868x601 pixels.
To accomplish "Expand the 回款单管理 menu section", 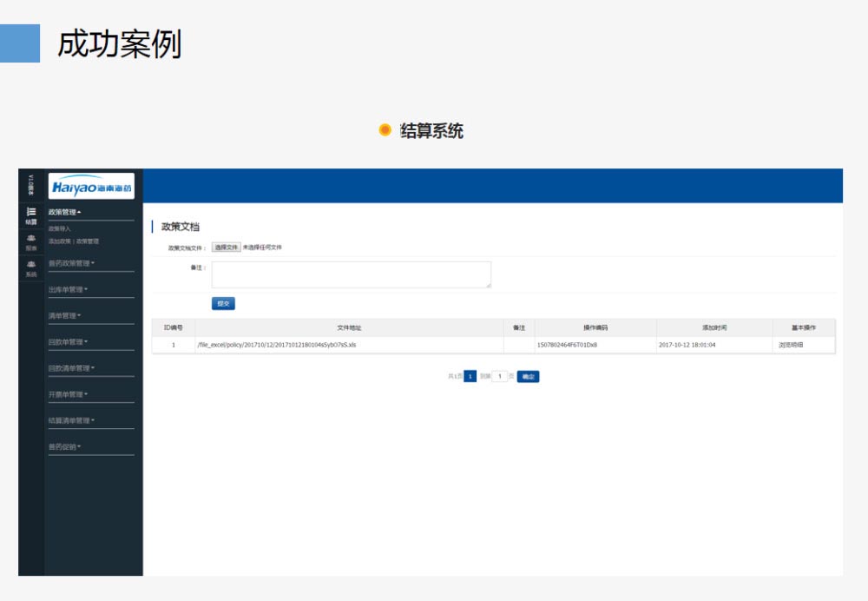I will (68, 342).
